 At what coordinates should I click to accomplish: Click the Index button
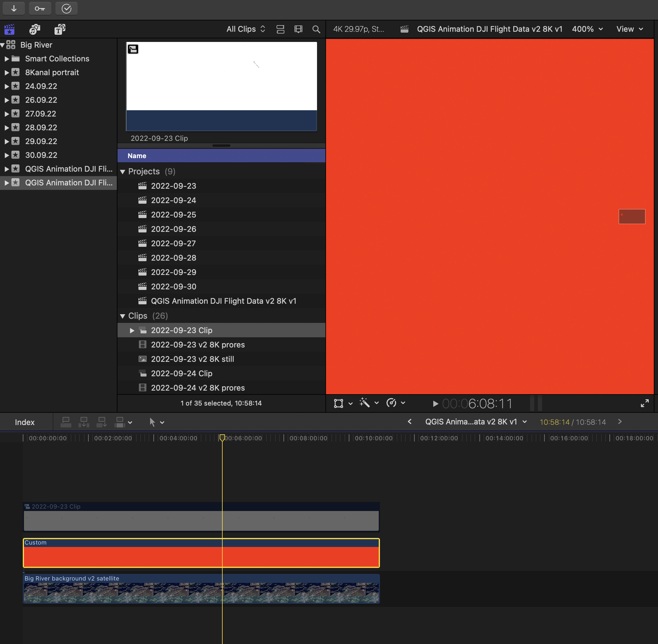coord(25,422)
